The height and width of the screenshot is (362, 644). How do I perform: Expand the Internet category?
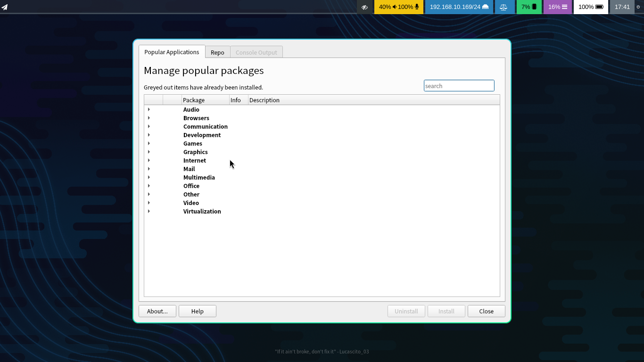coord(149,160)
